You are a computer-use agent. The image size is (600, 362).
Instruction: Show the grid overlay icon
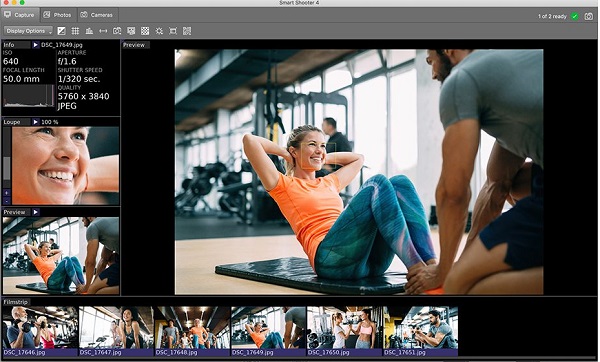75,31
